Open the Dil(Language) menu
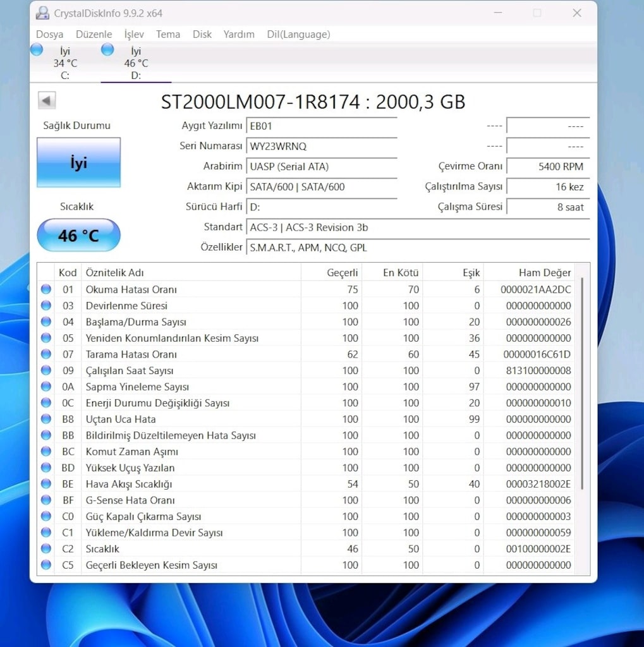644x647 pixels. (298, 34)
